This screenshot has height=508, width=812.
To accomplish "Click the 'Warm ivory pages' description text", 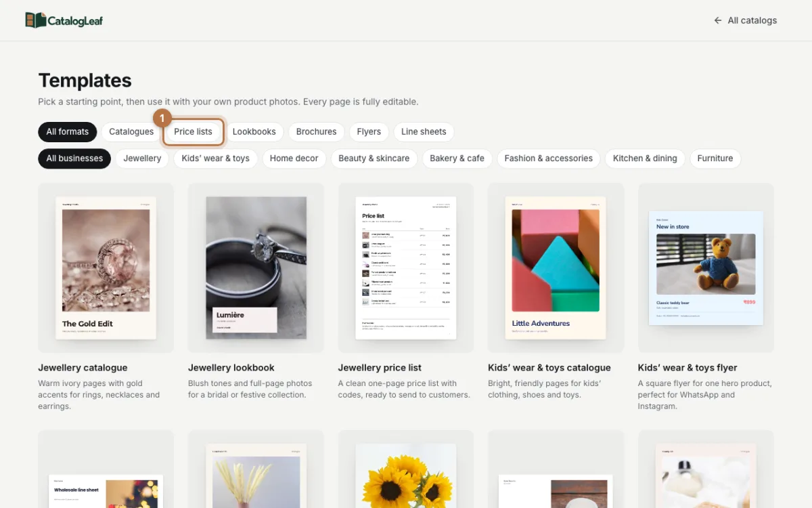I will point(99,395).
